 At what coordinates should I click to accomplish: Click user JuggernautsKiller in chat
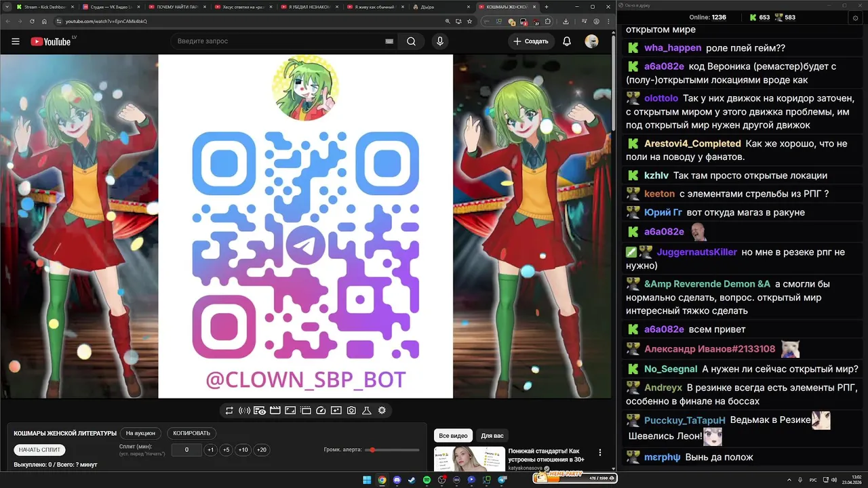pos(696,252)
